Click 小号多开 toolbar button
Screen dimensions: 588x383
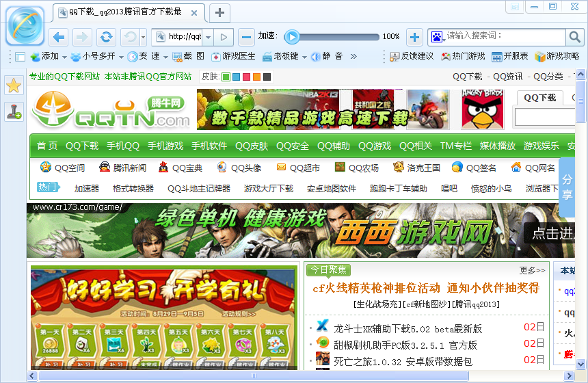tap(93, 56)
